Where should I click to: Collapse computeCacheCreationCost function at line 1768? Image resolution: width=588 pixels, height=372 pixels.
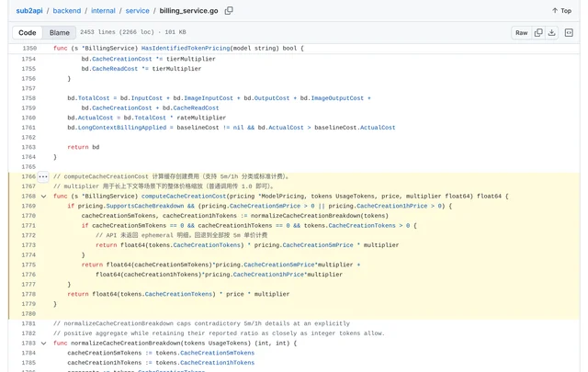click(x=43, y=197)
